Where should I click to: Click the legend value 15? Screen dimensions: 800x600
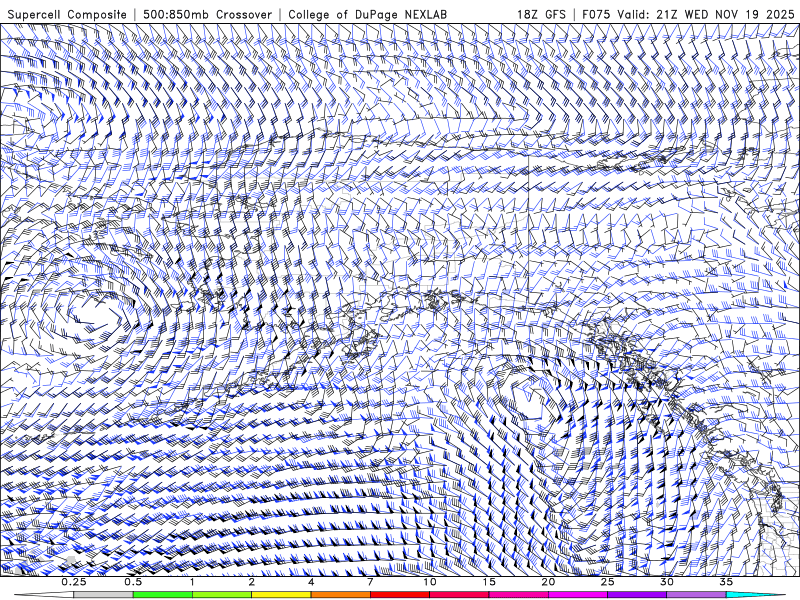click(489, 582)
